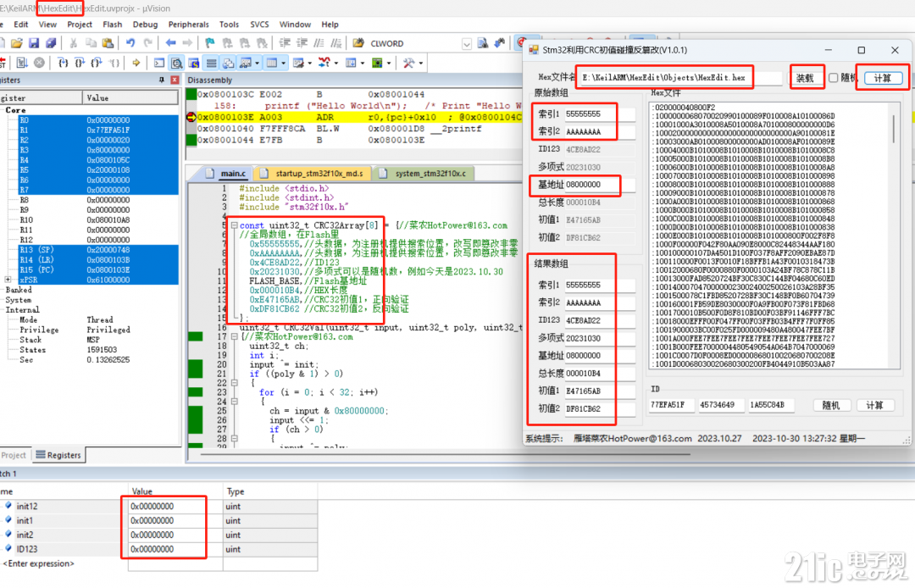Open the Memory windows toolbar icon
Screen dimensions: 915x588
point(271,63)
